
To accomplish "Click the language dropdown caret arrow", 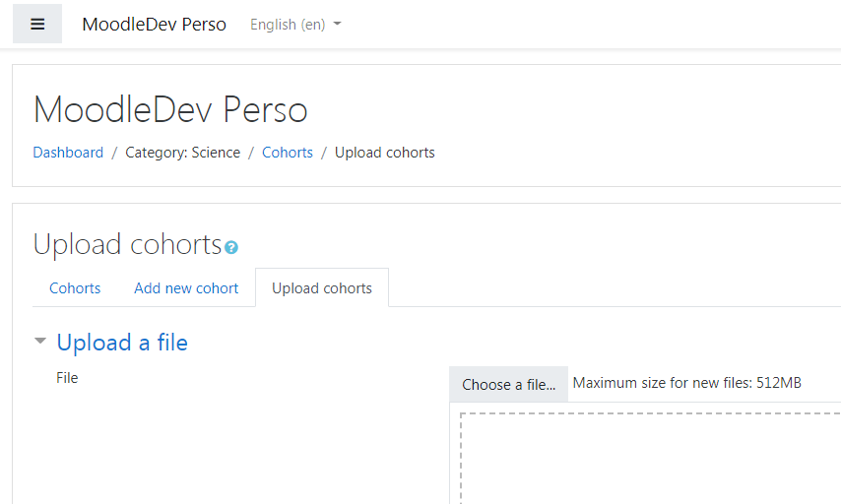I will [x=337, y=24].
